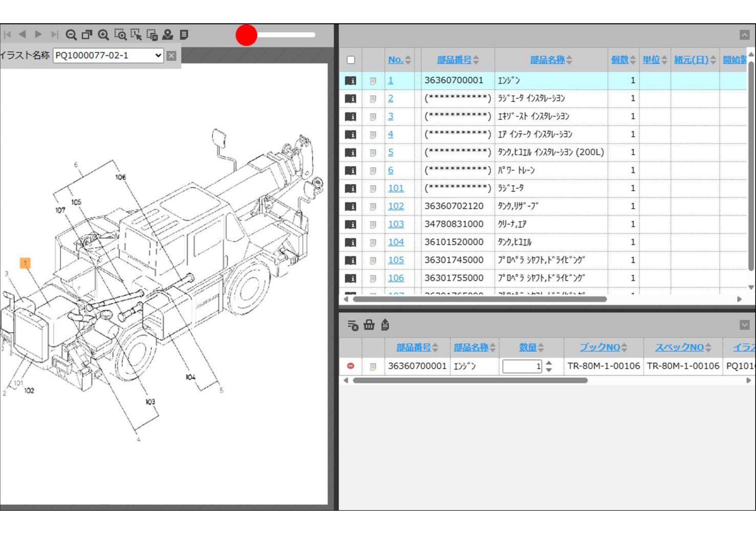Click the map pin locate icon
The width and height of the screenshot is (756, 534).
tap(168, 35)
